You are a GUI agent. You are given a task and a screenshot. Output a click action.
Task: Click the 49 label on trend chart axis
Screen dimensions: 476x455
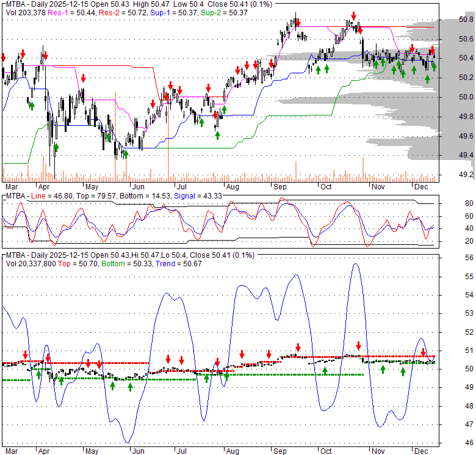469,387
